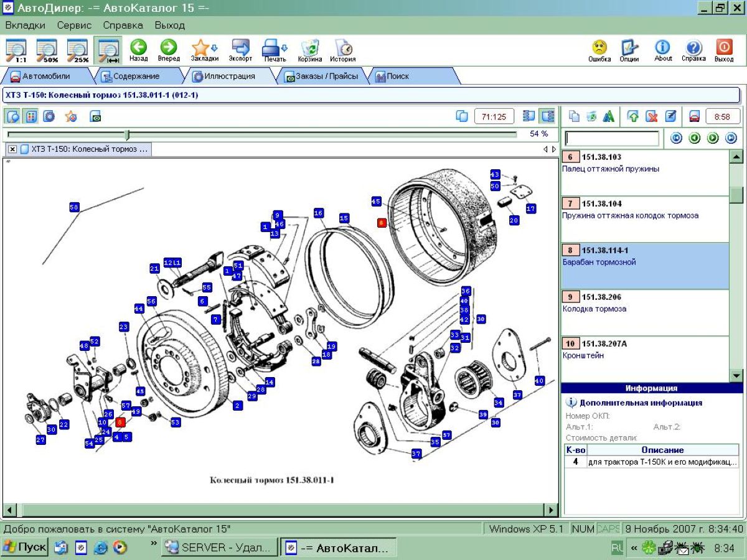Switch to the Заказы / Прайсы tab
Screen dimensions: 747x560
(x=321, y=76)
